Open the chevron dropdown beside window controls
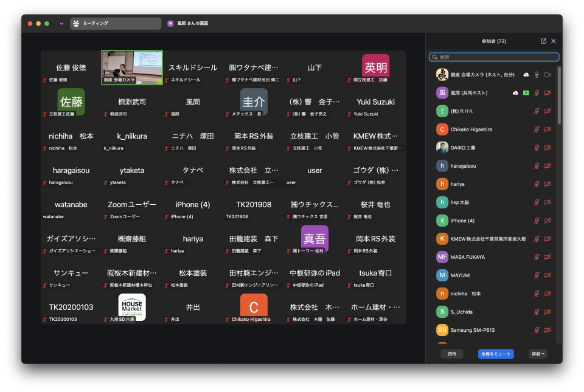Screen dimensions: 584x392 coord(61,24)
